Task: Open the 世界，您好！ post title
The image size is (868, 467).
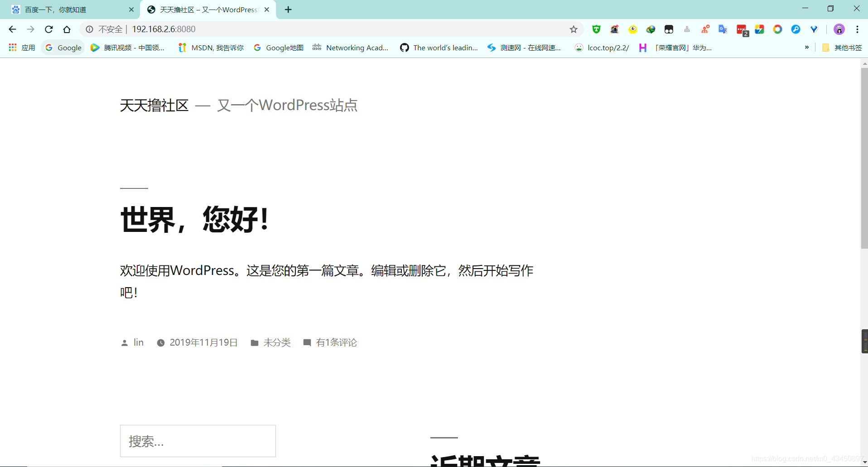Action: pos(195,219)
